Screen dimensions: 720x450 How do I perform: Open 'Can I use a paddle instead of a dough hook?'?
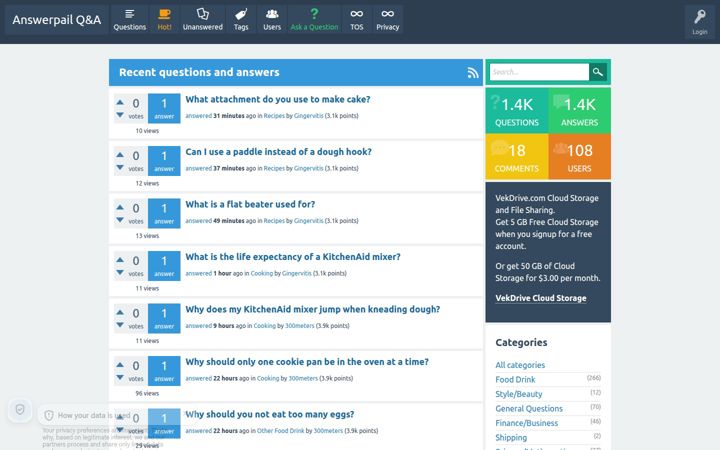click(278, 152)
